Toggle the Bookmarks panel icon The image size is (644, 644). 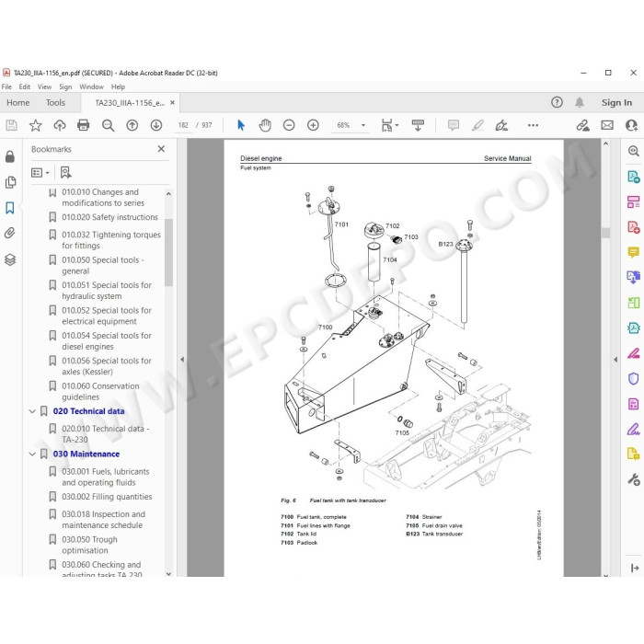tap(10, 208)
